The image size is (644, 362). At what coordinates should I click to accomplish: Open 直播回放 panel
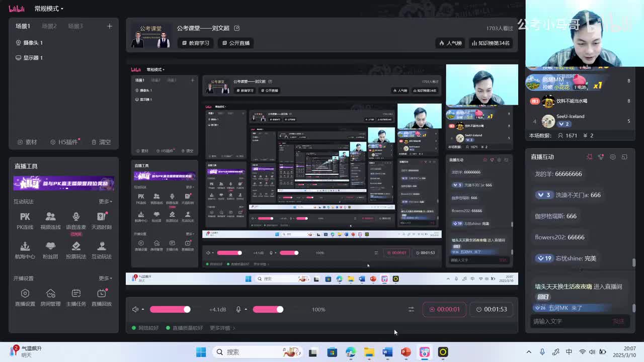[x=102, y=297]
